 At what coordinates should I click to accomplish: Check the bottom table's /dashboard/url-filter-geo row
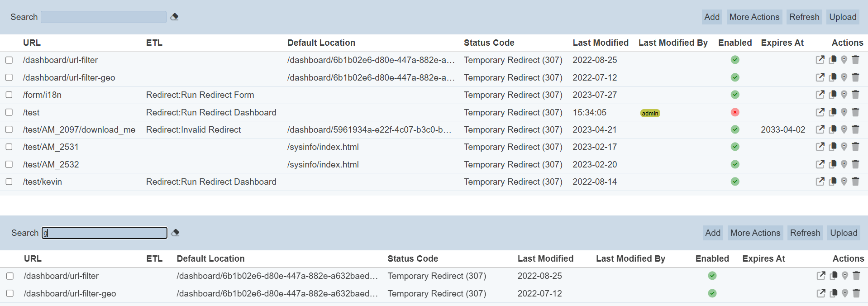point(10,293)
